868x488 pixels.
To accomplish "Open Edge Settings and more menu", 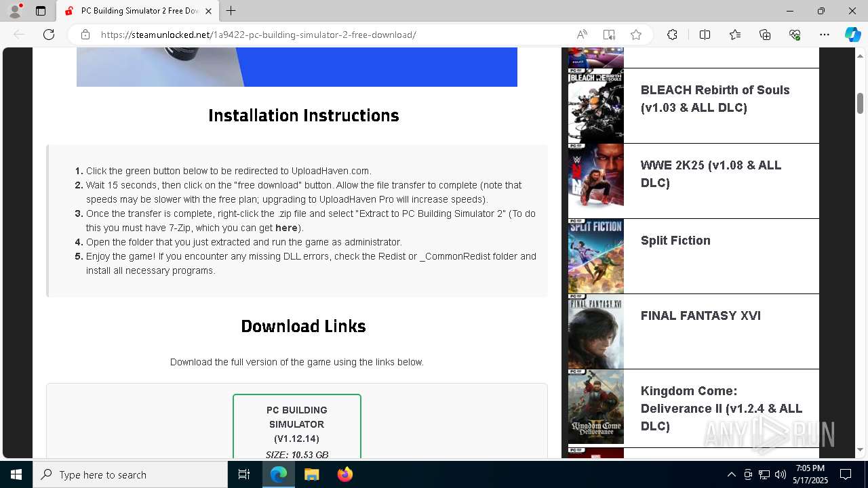I will (825, 35).
